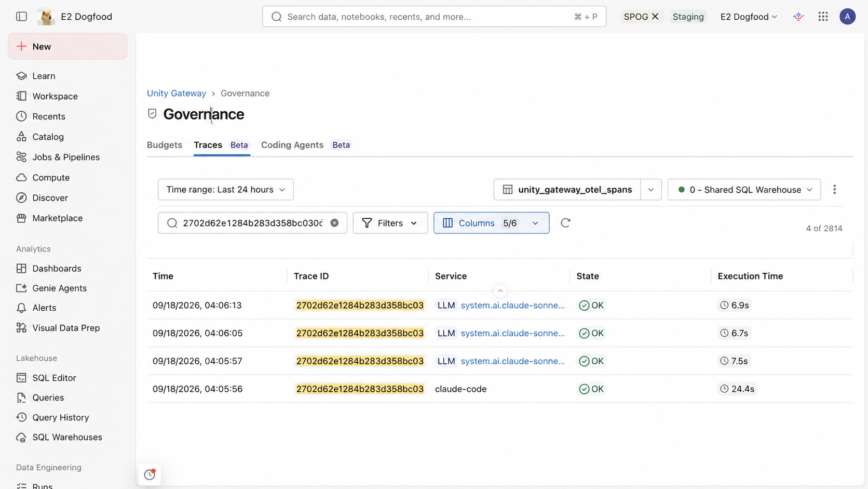Open the claude-sonnet link in 04:06:13 row
Image resolution: width=868 pixels, height=489 pixels.
click(x=512, y=306)
